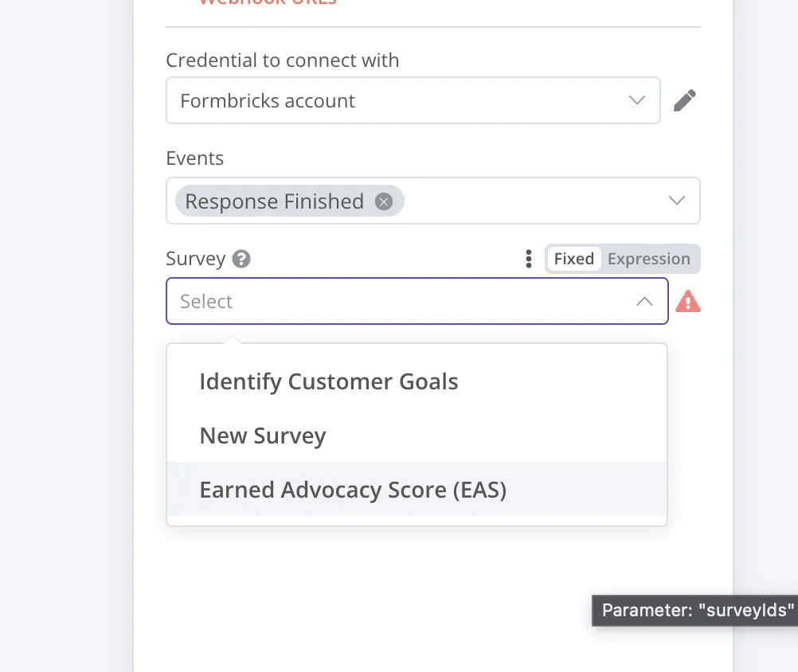Expand the Webhook URLs section
The height and width of the screenshot is (672, 798).
(268, 2)
